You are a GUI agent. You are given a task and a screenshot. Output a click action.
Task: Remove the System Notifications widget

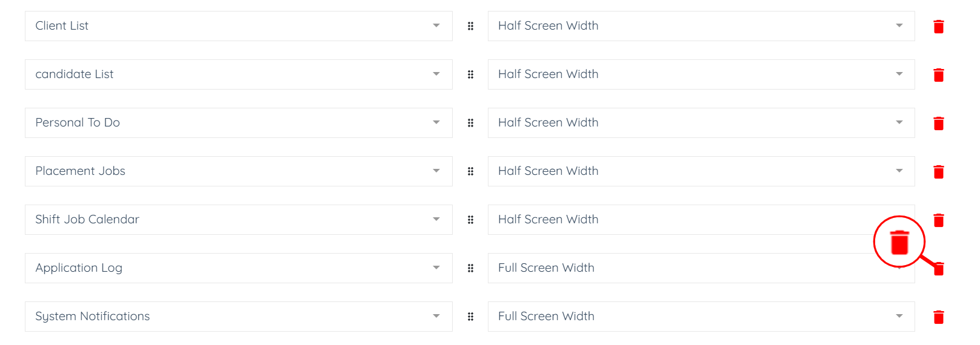pos(938,317)
